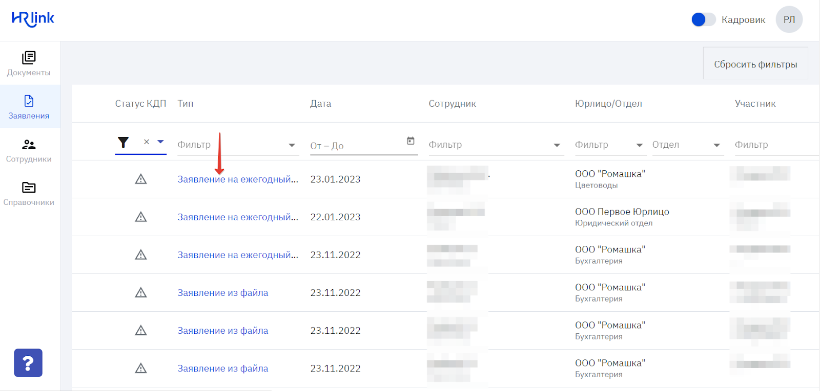Open Заявление на ежегодный dated 23.01.2023
820x391 pixels.
point(238,179)
